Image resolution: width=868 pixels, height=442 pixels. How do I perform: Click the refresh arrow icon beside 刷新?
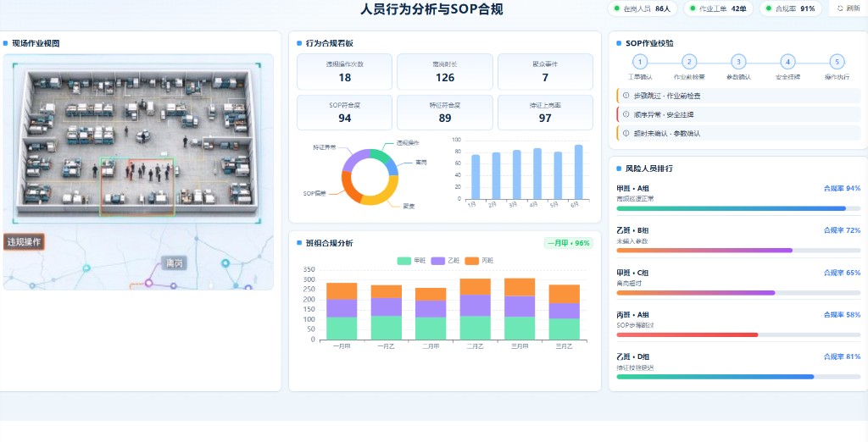tap(840, 8)
